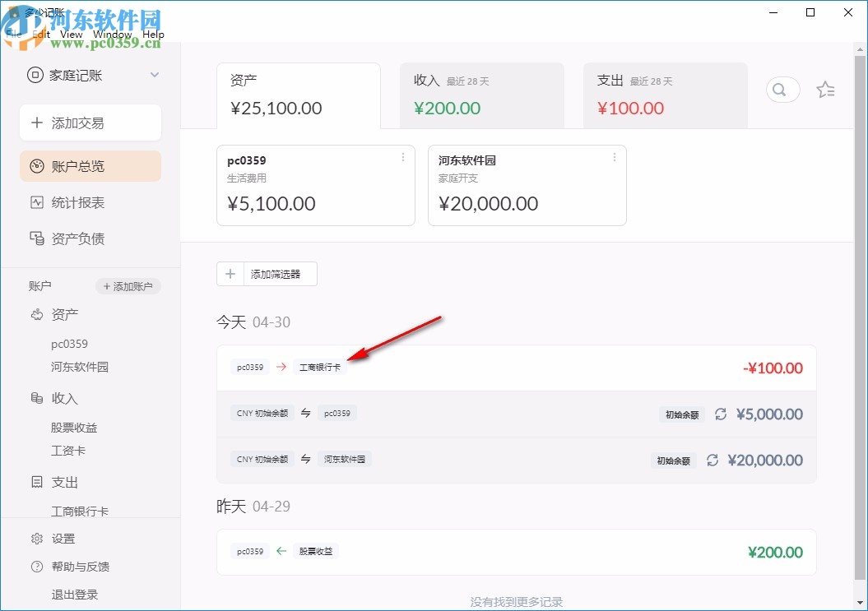The image size is (868, 611).
Task: Open the Help menu
Action: pyautogui.click(x=153, y=35)
